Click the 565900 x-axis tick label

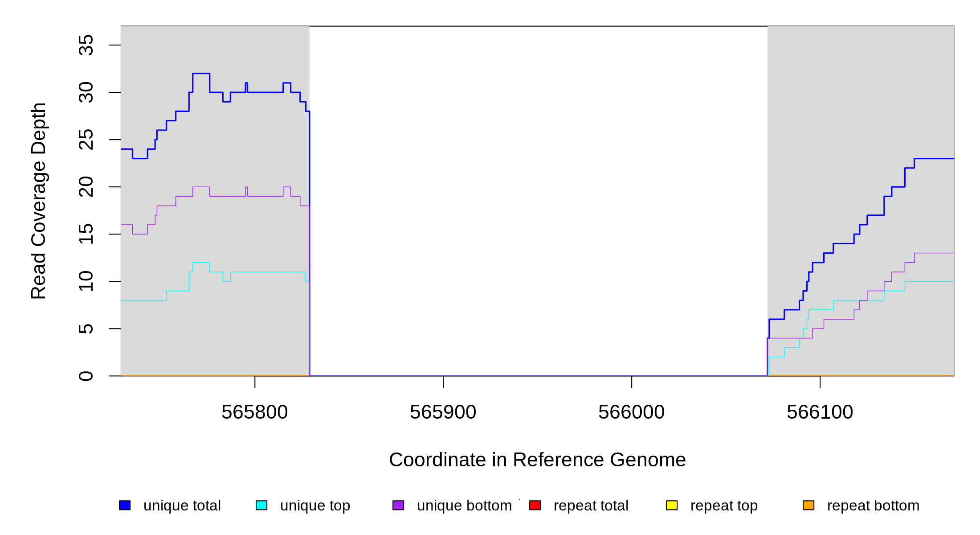tap(443, 412)
